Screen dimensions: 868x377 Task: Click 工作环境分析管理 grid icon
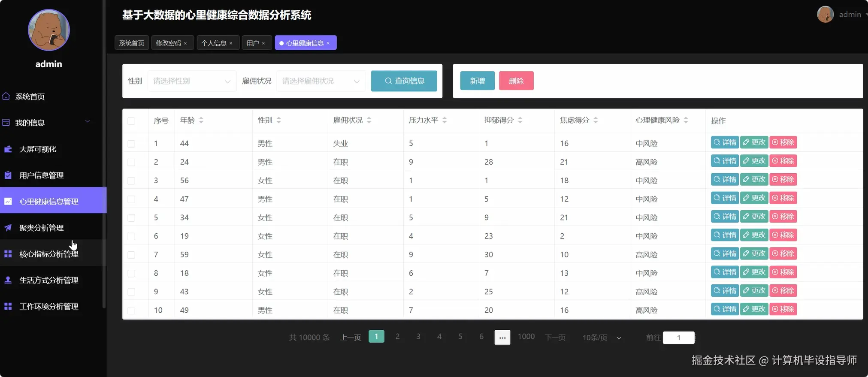(x=8, y=306)
